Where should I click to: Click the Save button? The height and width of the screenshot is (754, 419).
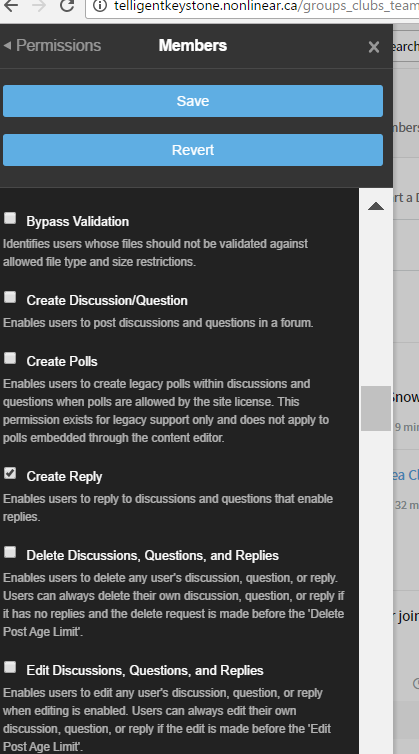(x=193, y=101)
